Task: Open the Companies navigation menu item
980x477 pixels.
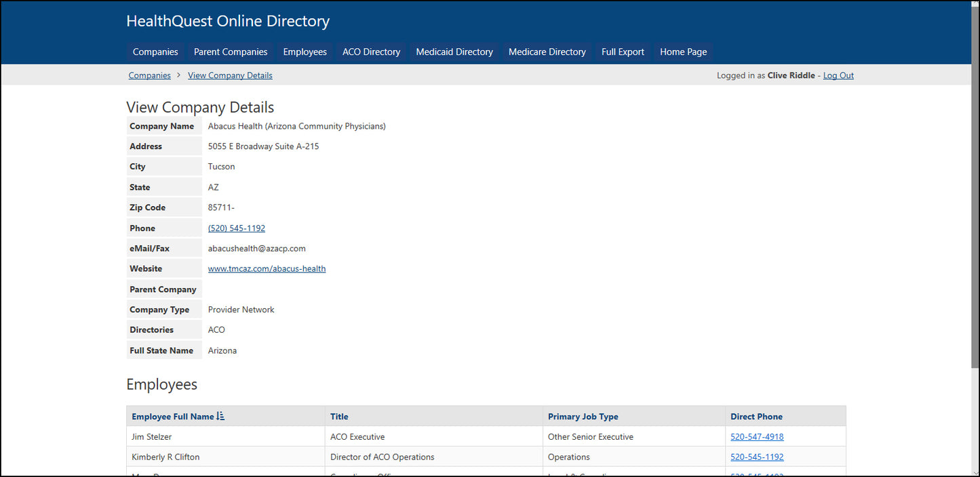Action: (155, 52)
